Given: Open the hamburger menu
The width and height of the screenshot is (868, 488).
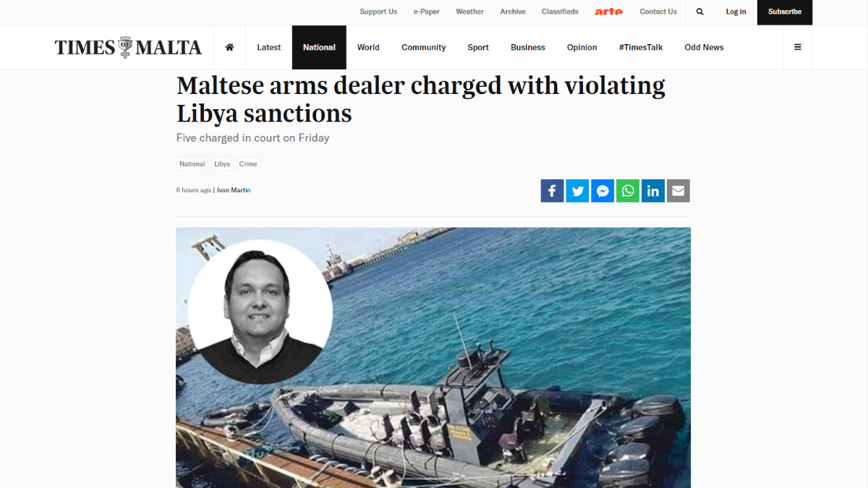Looking at the screenshot, I should (x=797, y=47).
